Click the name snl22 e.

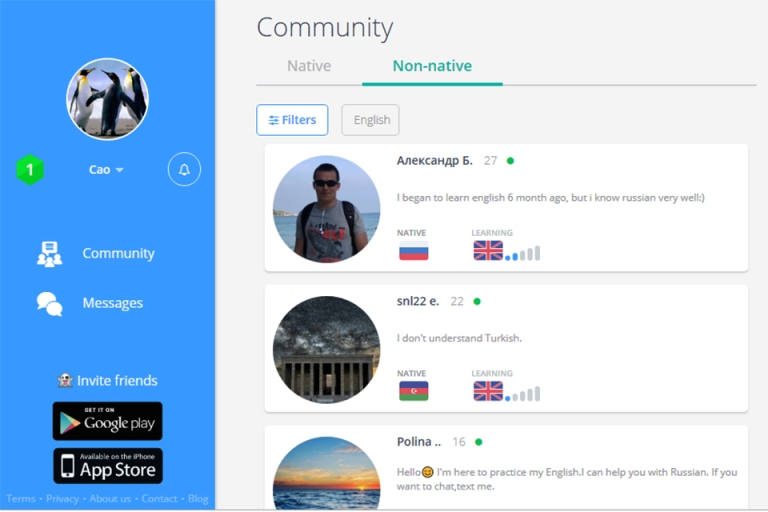tap(418, 301)
